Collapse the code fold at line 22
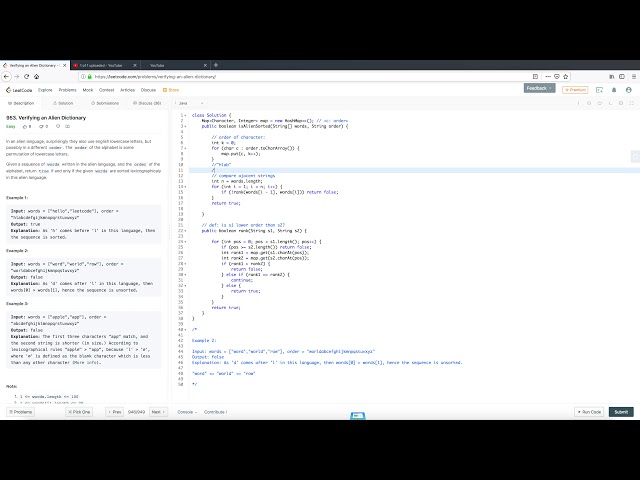640x480 pixels. point(186,231)
